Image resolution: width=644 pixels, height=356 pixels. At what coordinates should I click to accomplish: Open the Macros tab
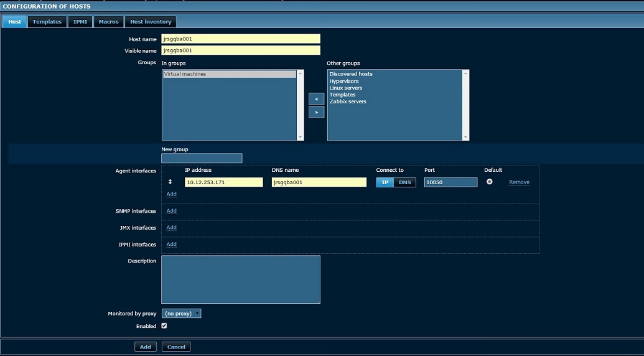108,22
